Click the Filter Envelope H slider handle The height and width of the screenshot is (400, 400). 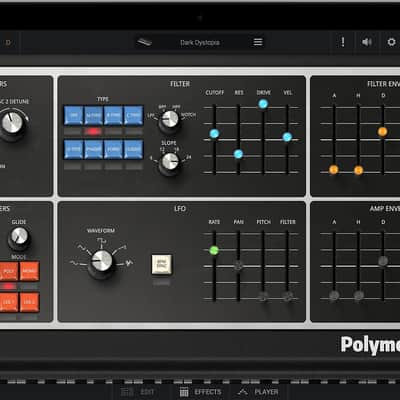[358, 170]
